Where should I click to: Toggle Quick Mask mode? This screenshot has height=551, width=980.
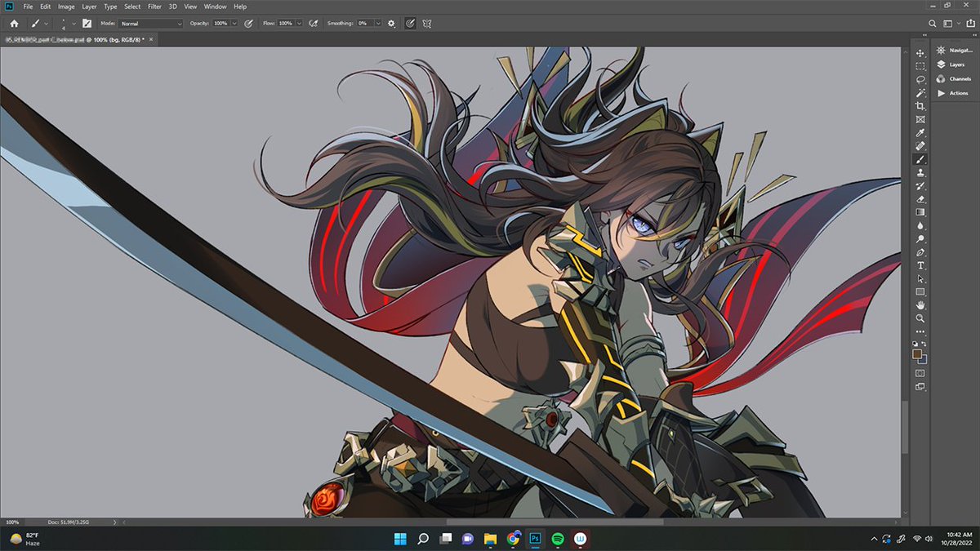[x=920, y=373]
